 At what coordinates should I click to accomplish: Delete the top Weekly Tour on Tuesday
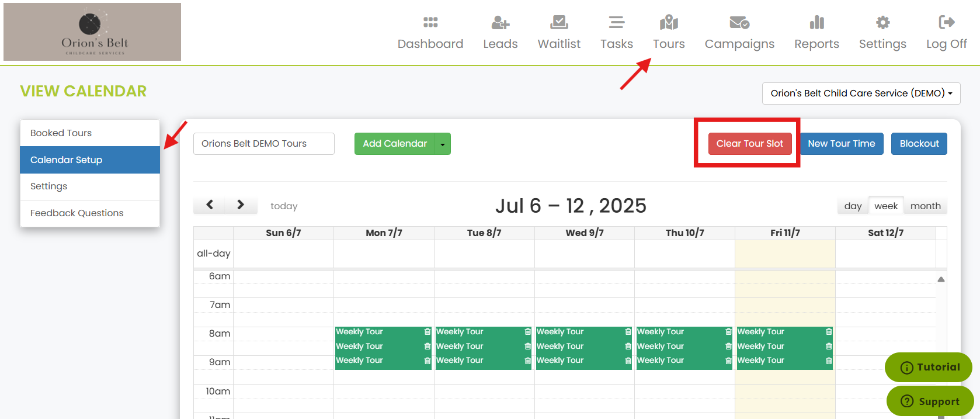click(x=527, y=332)
